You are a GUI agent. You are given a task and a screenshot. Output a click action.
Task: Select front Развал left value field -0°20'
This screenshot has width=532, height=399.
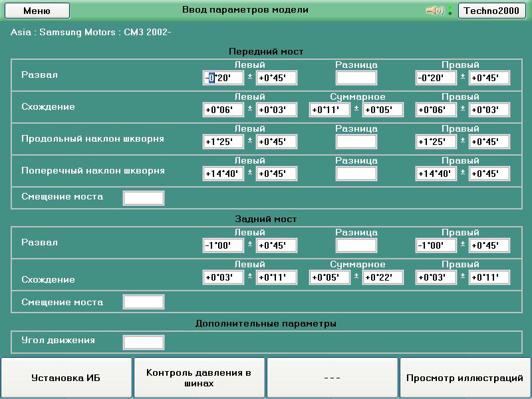click(223, 78)
